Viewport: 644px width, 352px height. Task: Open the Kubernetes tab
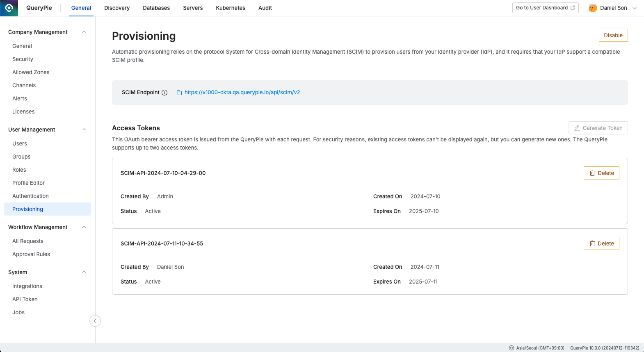[x=231, y=8]
